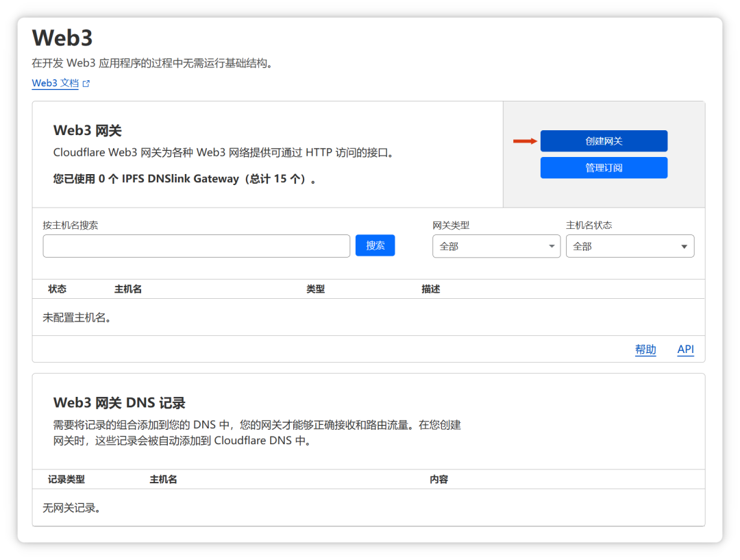Click the blue 搜索 button

click(375, 245)
